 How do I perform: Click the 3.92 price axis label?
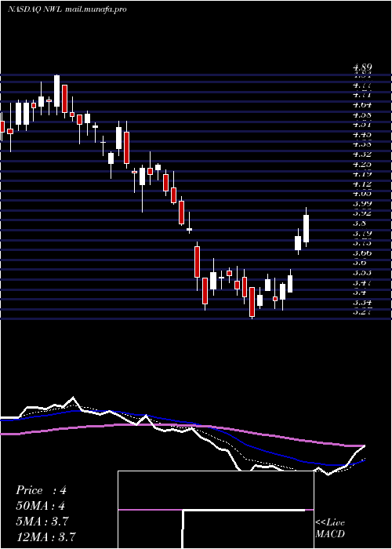(x=362, y=213)
